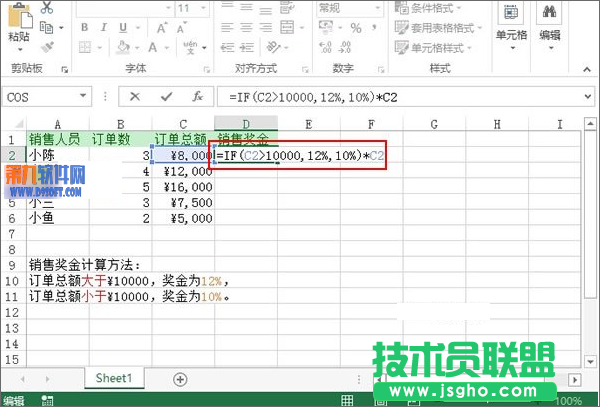
Task: Click cell containing ¥16,000
Action: [183, 187]
